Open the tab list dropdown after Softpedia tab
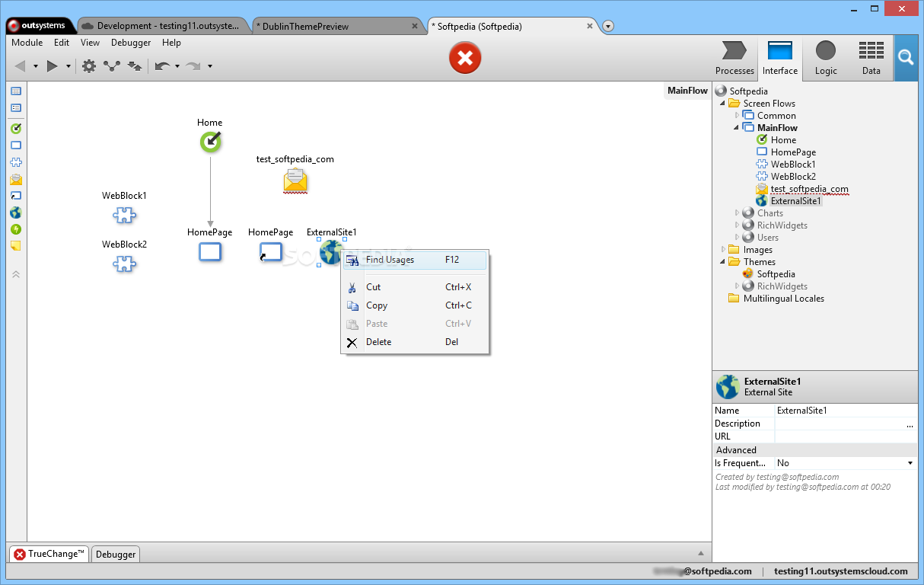Image resolution: width=924 pixels, height=585 pixels. 608,26
